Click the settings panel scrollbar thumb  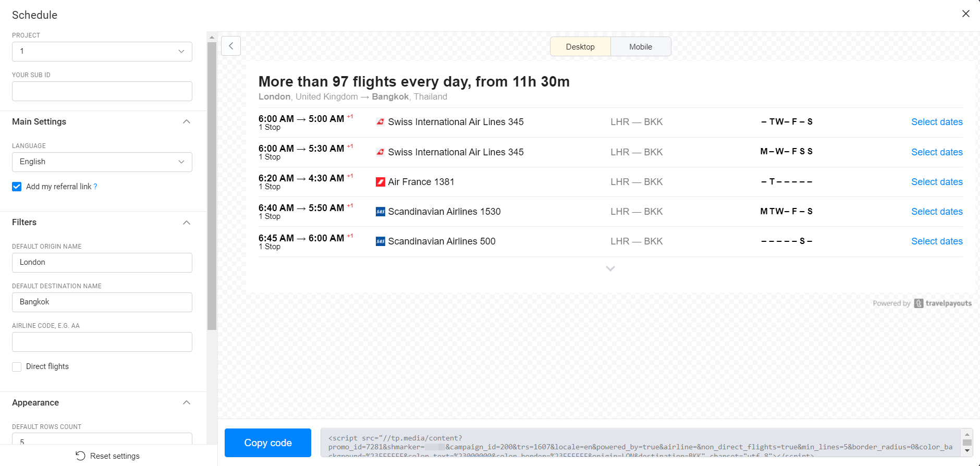(212, 186)
